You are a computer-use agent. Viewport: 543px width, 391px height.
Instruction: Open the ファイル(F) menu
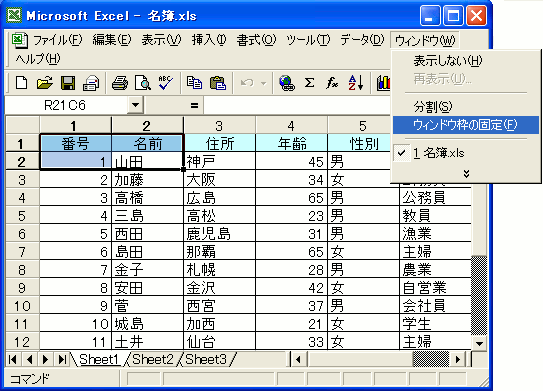[x=57, y=40]
